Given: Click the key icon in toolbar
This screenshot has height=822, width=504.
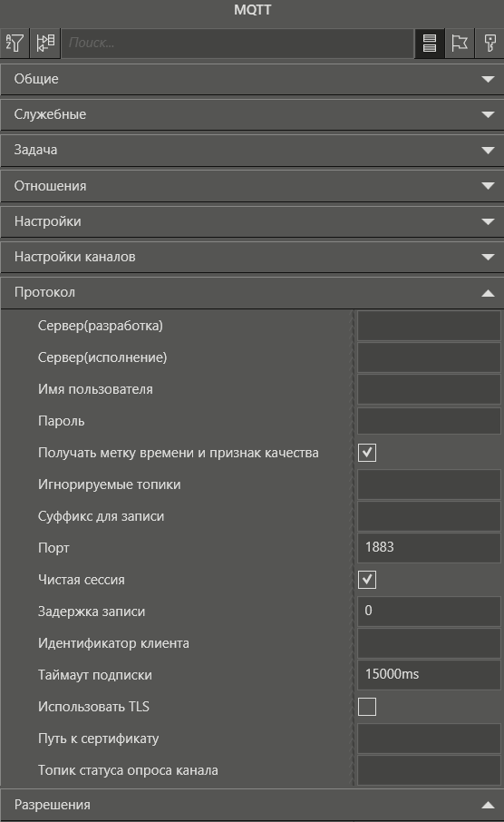Looking at the screenshot, I should [x=489, y=43].
